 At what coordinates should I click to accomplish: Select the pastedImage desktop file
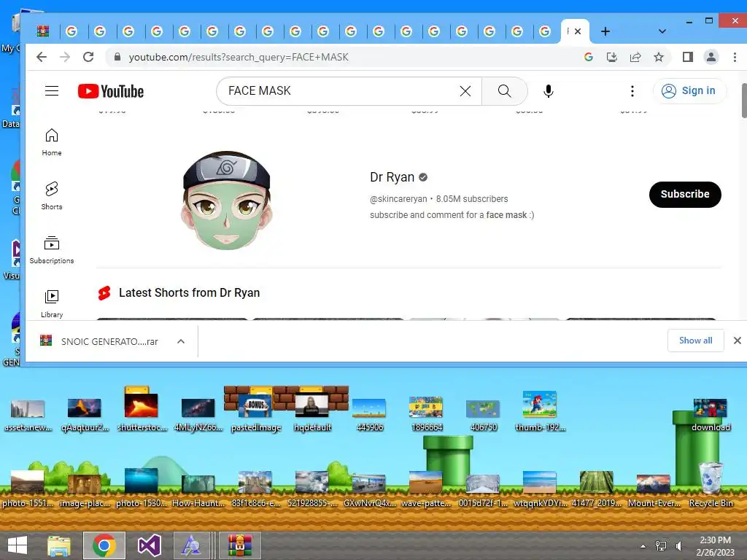coord(256,414)
